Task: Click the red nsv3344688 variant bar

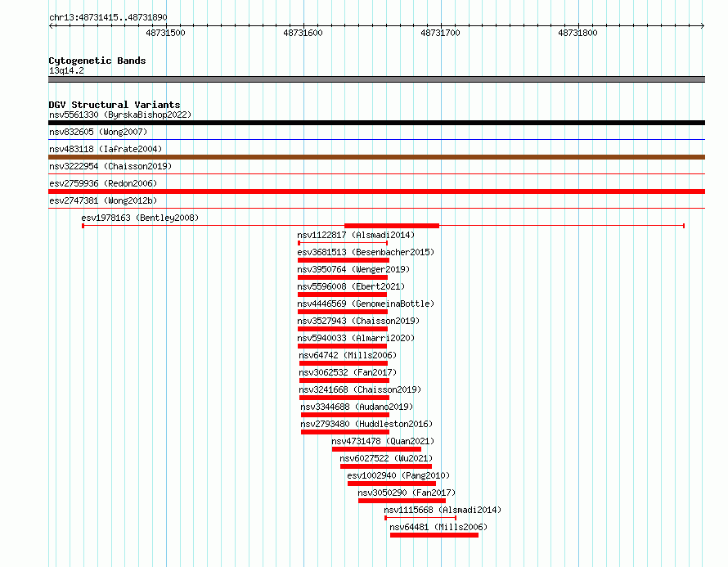Action: (x=345, y=415)
